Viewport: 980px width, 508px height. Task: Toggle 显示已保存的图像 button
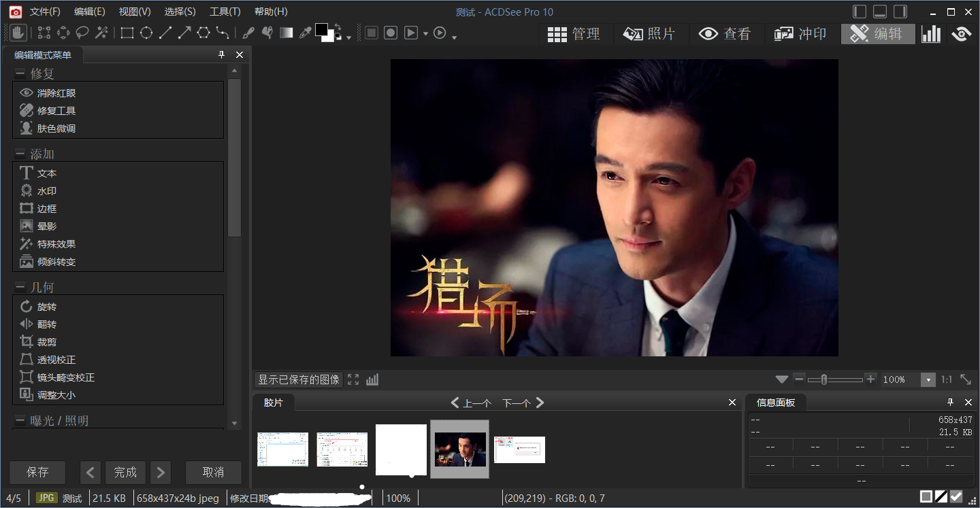click(299, 379)
